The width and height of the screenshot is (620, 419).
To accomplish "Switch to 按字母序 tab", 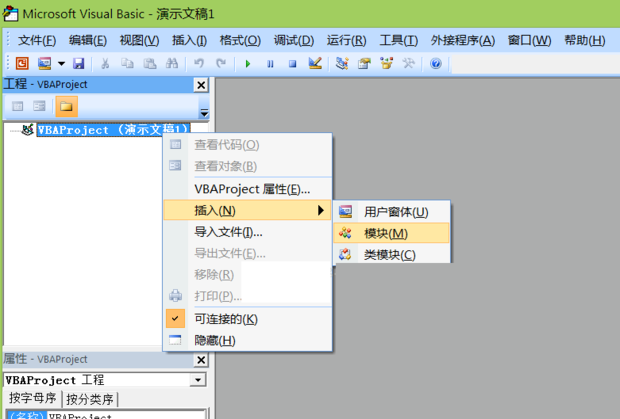I will pos(32,398).
